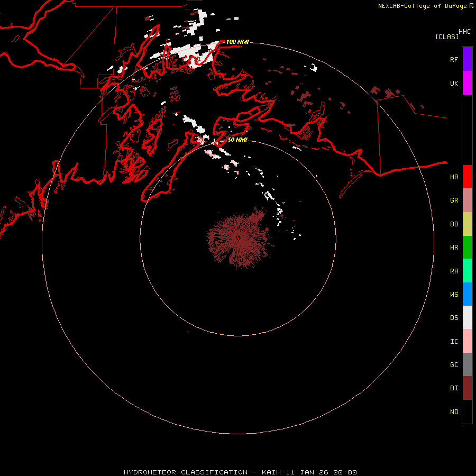Image resolution: width=476 pixels, height=476 pixels.
Task: Click the BD legend label
Action: 454,224
